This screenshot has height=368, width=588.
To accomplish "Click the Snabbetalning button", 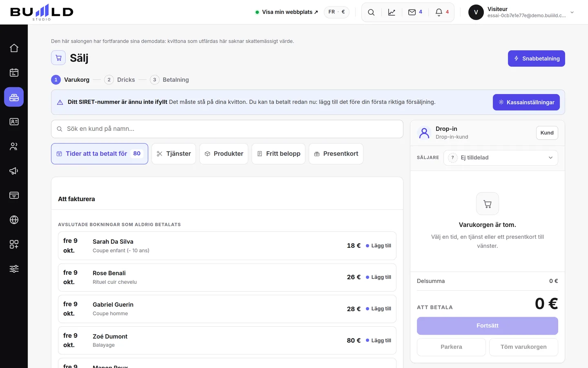I will click(537, 58).
